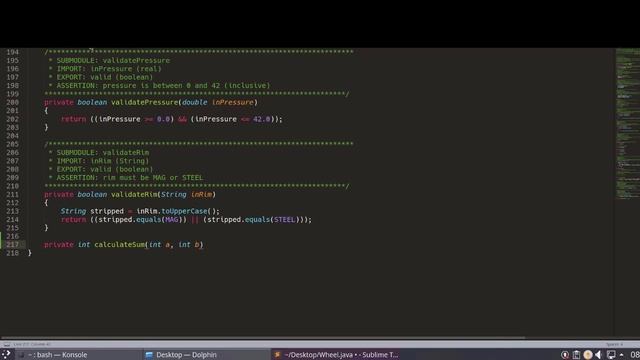Screen dimensions: 640x360
Task: Click line number 194 in the gutter
Action: [13, 52]
